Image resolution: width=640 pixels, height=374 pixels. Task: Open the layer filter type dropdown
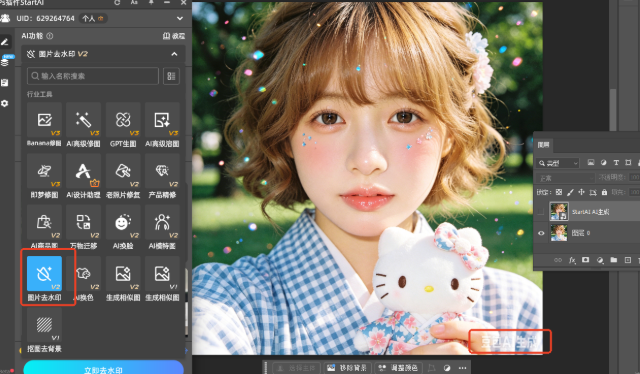coord(558,163)
